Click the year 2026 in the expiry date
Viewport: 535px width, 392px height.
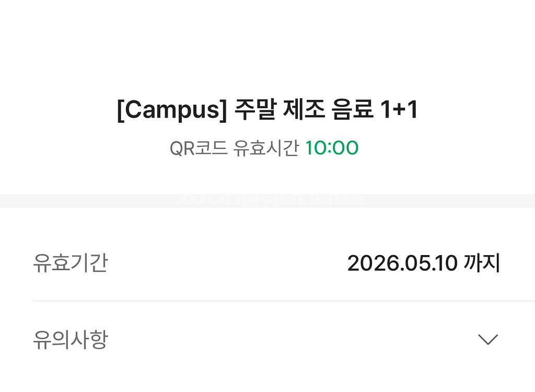point(373,263)
